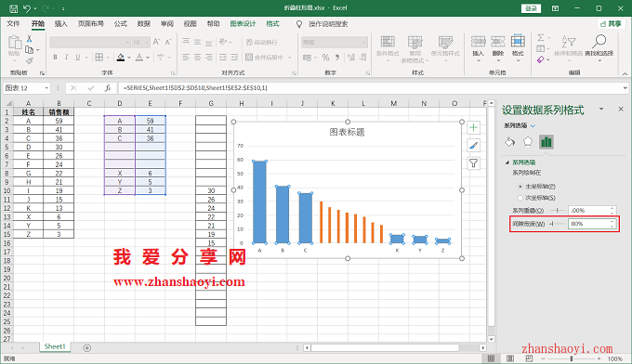Click the zoom level slider
This screenshot has width=632, height=364.
(x=572, y=358)
